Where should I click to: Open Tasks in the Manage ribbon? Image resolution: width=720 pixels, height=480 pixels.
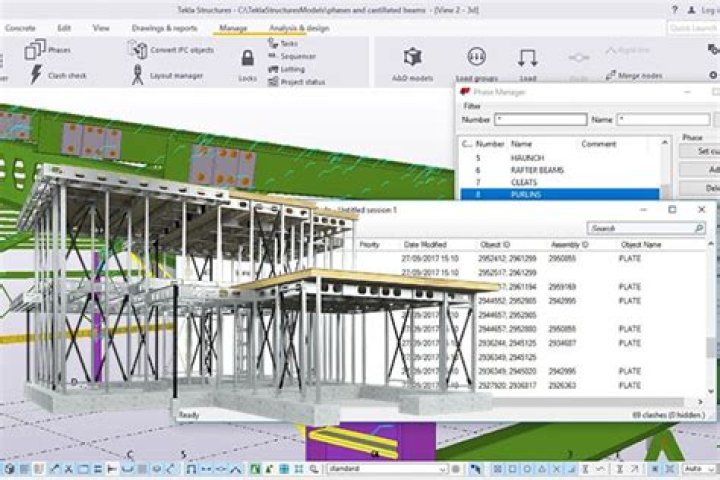click(283, 44)
